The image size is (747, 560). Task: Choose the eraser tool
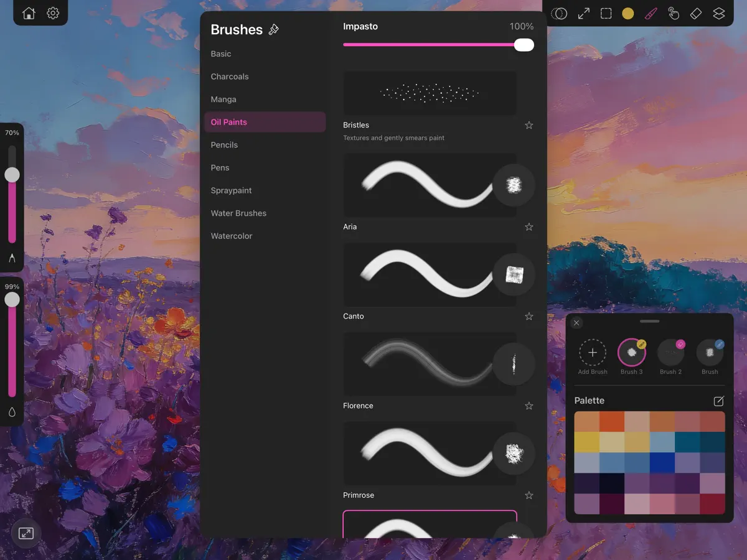click(x=696, y=13)
